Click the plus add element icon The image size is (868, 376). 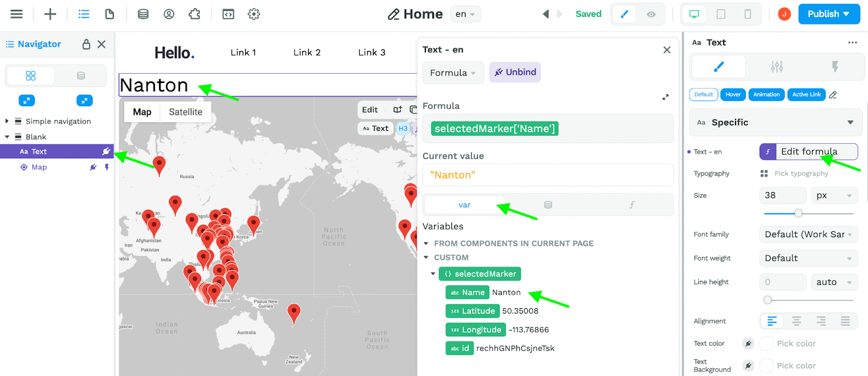pyautogui.click(x=50, y=14)
